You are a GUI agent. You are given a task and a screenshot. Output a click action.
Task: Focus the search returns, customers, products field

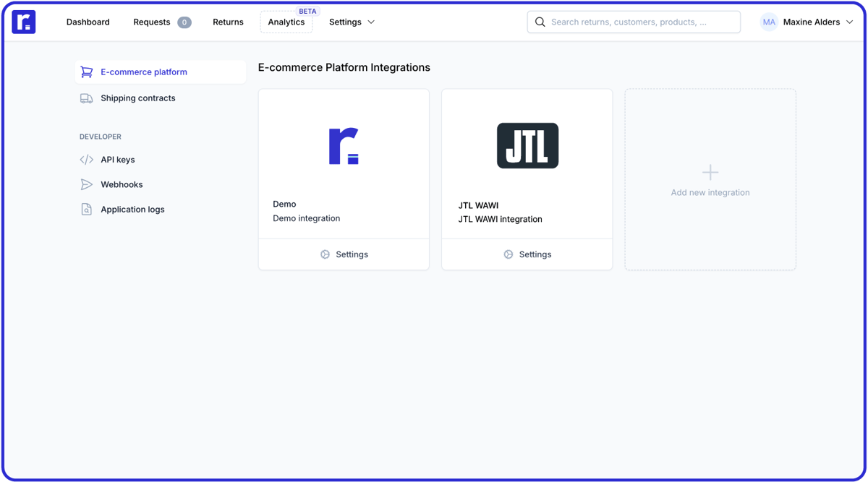[x=634, y=22]
